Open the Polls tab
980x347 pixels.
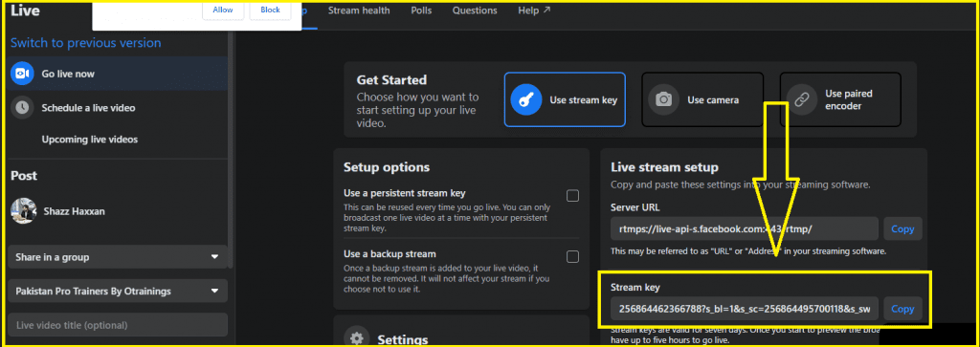(421, 11)
